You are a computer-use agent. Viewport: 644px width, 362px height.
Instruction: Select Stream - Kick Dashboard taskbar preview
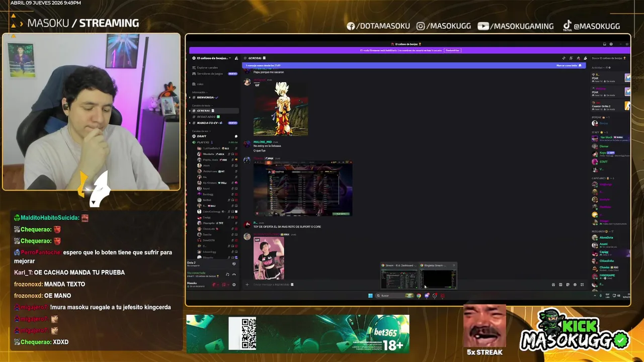[398, 276]
